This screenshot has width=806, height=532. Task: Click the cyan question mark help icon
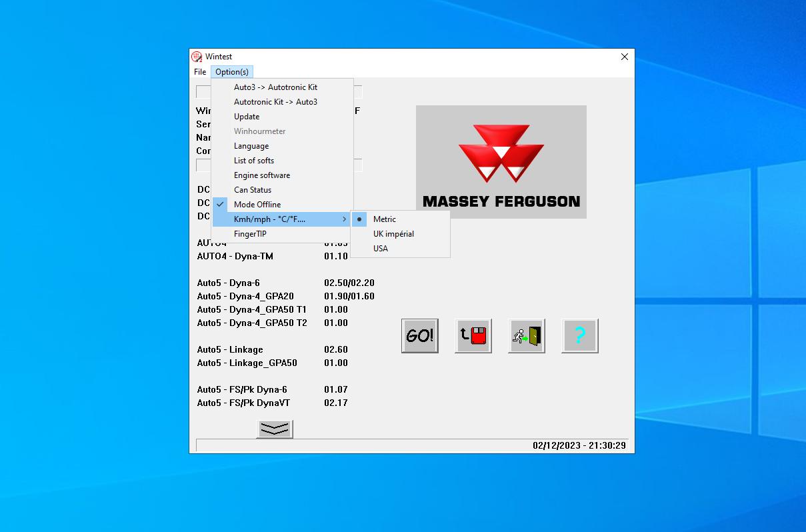(580, 335)
